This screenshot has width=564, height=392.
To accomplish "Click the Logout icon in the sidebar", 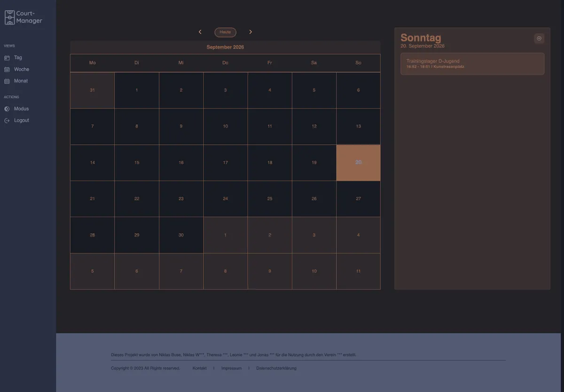I will coord(7,121).
